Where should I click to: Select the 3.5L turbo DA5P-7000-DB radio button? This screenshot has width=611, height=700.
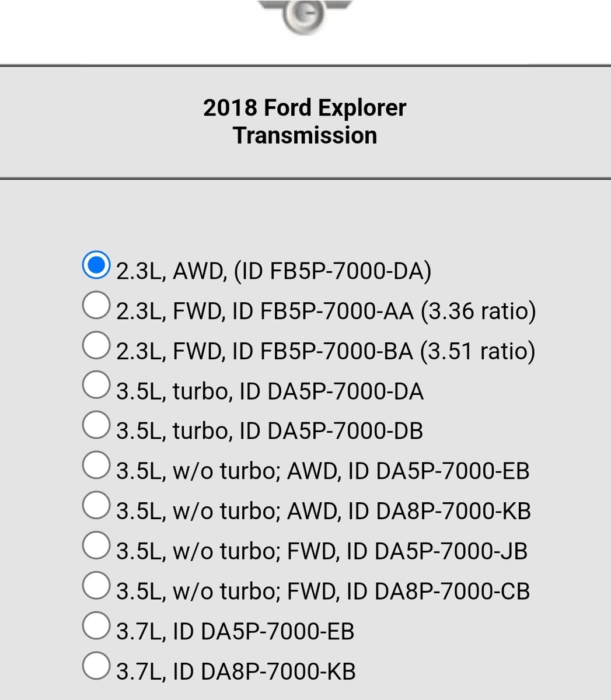tap(96, 425)
